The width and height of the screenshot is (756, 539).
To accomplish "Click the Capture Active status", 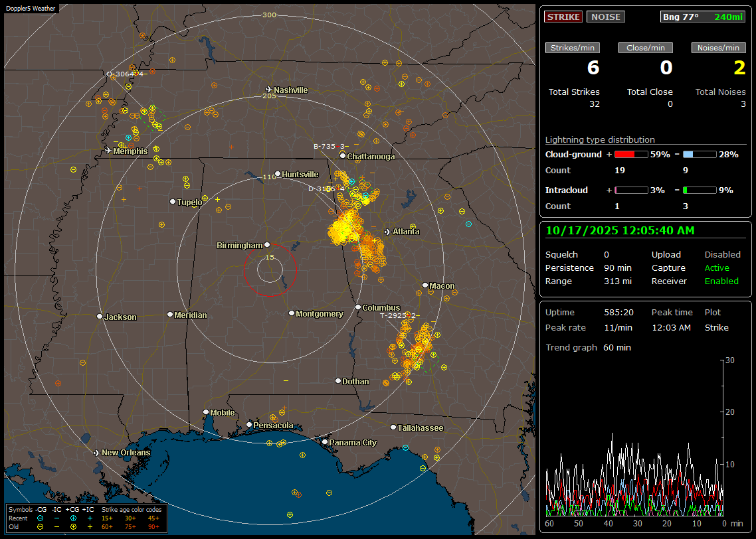I will tap(717, 268).
